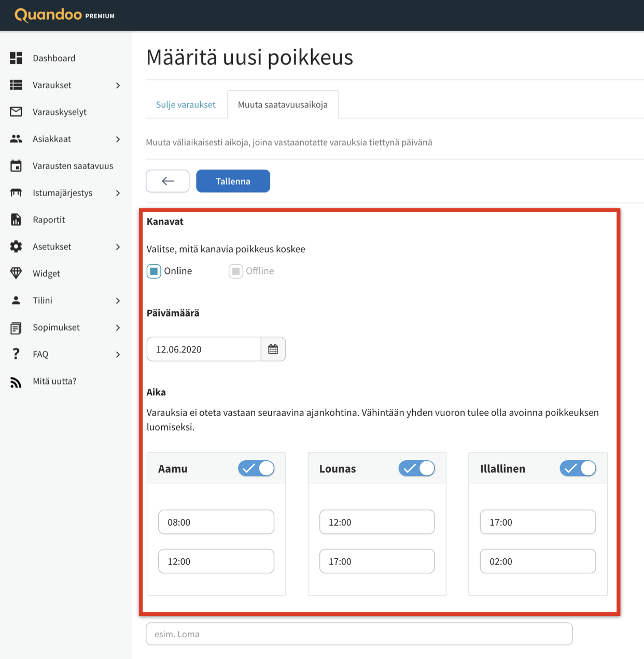
Task: Click the back arrow button
Action: [167, 181]
